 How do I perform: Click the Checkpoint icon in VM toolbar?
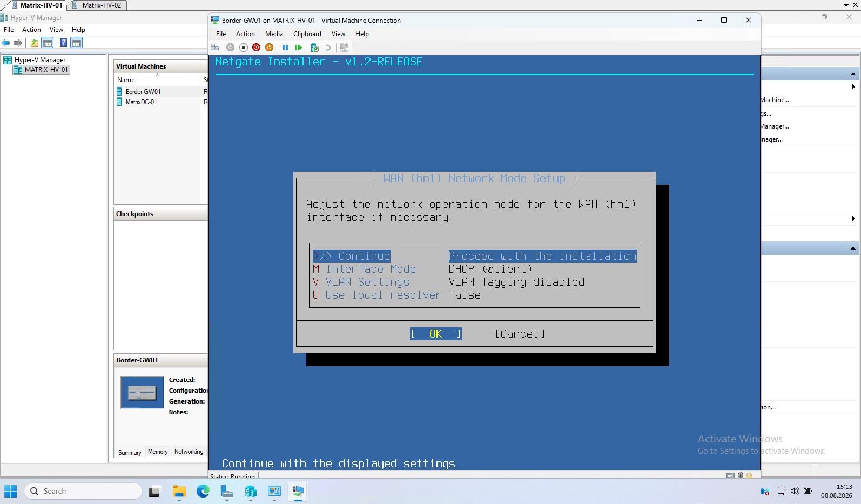pos(315,48)
